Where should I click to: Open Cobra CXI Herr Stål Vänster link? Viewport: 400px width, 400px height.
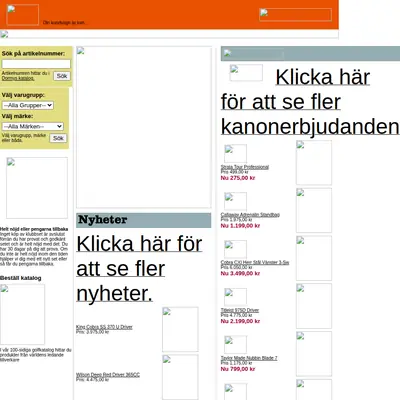click(255, 262)
